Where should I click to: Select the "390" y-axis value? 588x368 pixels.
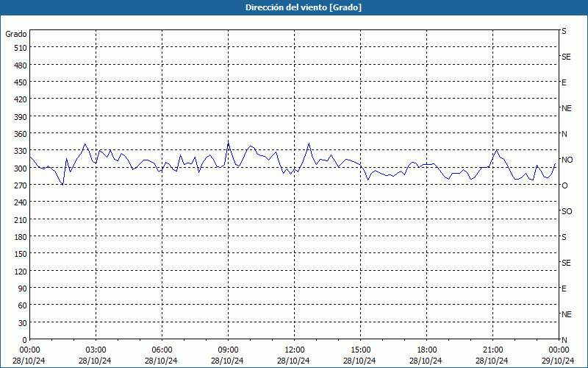pyautogui.click(x=21, y=117)
